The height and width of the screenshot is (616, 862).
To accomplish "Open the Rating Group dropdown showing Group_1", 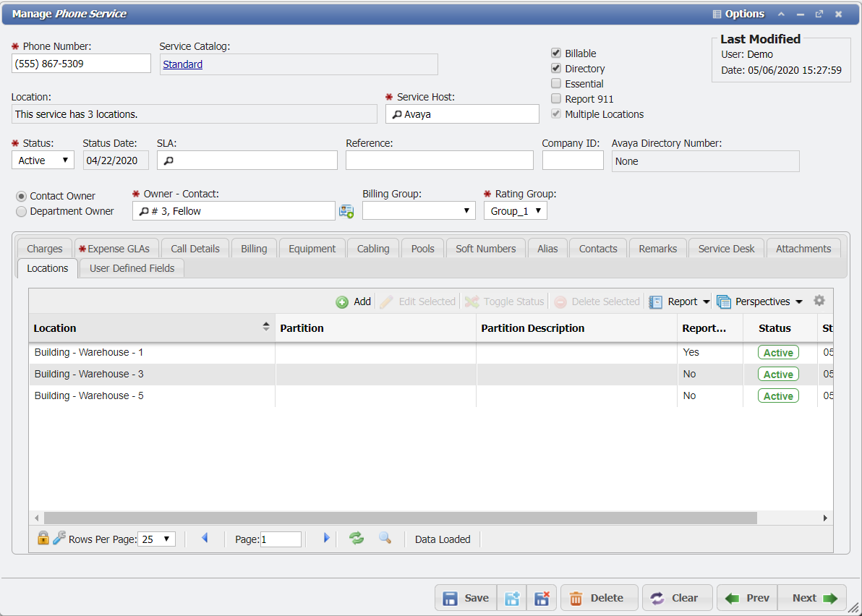I will [x=515, y=210].
